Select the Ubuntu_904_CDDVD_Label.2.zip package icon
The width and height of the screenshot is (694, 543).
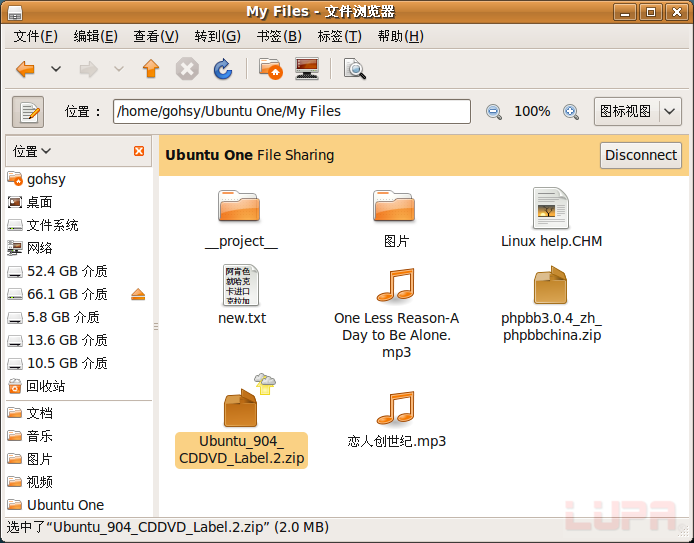click(240, 408)
